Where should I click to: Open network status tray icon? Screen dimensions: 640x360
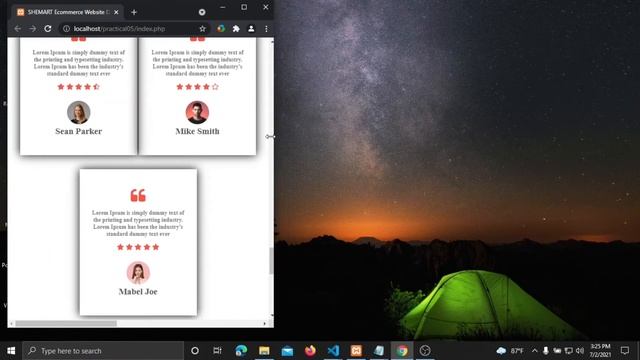568,351
